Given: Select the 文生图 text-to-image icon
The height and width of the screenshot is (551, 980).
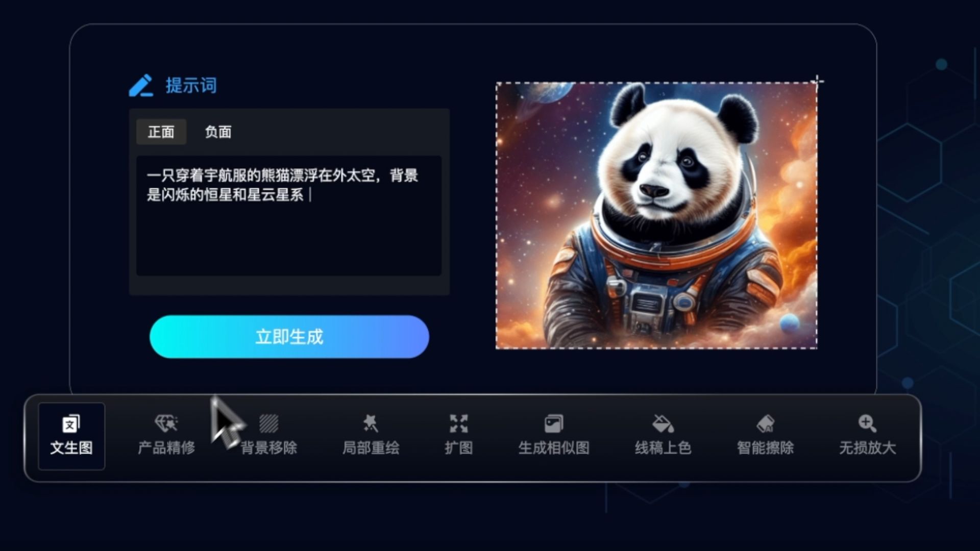Looking at the screenshot, I should [71, 424].
